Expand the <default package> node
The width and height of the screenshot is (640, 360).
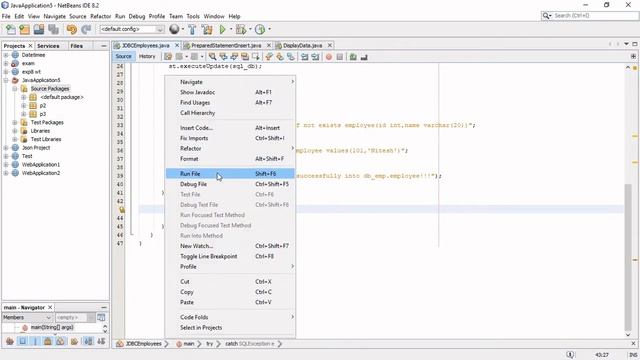coord(24,97)
